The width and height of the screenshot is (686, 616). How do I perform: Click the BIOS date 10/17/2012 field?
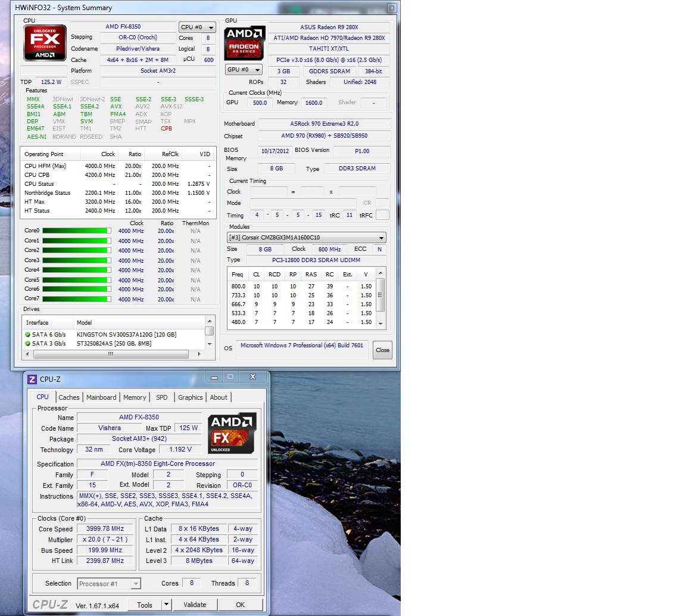(275, 151)
